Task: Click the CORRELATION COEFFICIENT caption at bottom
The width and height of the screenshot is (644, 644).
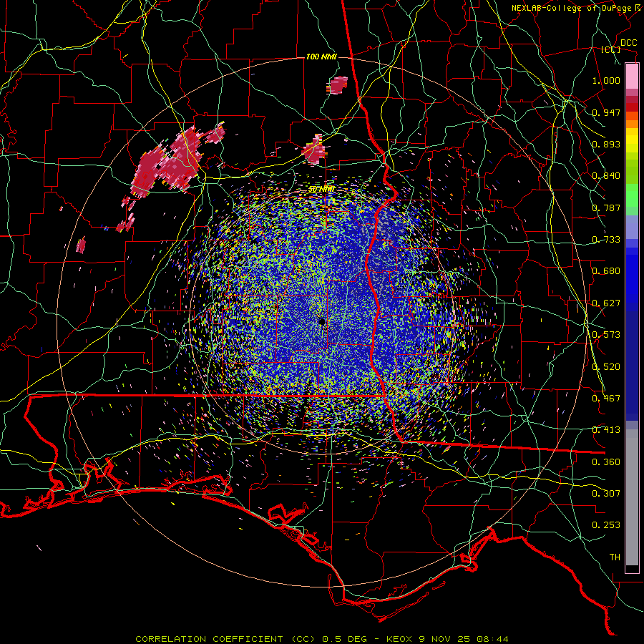Action: [x=323, y=639]
